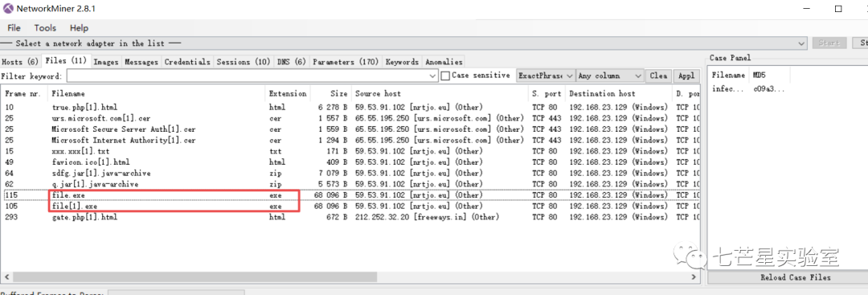868x295 pixels.
Task: Sort by the S. port column header
Action: [547, 93]
